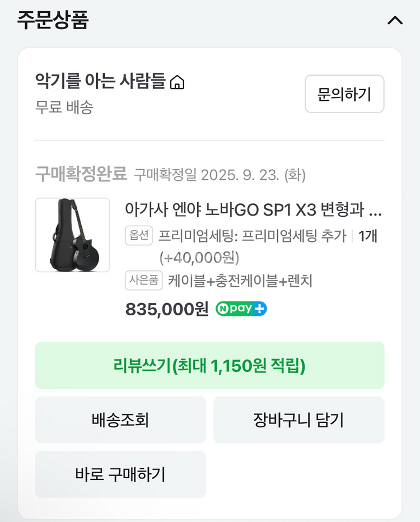Open the guitar product thumbnail

[72, 235]
